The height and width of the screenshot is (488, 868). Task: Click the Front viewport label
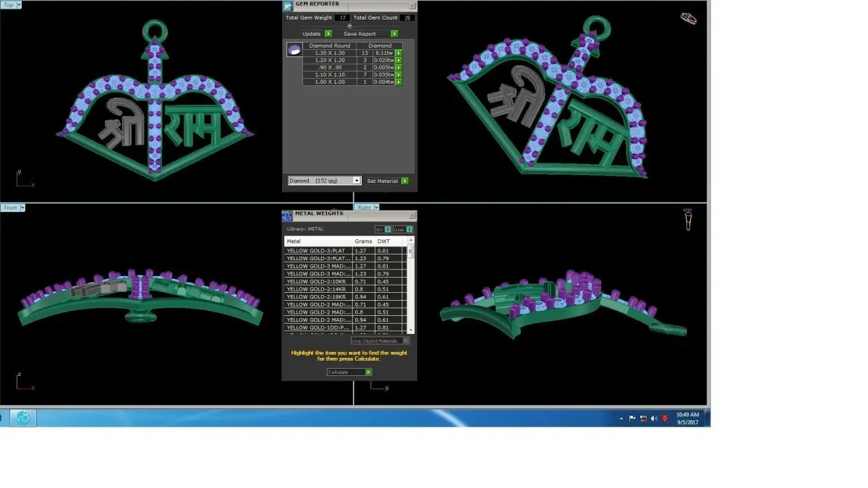point(10,207)
